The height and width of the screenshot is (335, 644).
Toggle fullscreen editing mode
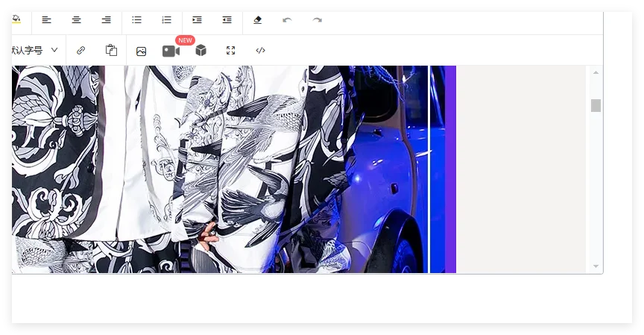pos(231,50)
